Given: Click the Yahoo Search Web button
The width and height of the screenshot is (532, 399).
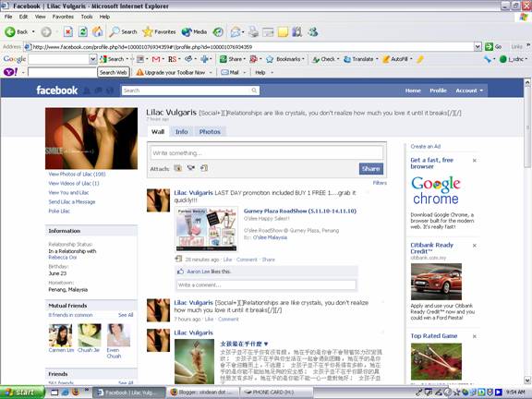Looking at the screenshot, I should pos(114,72).
